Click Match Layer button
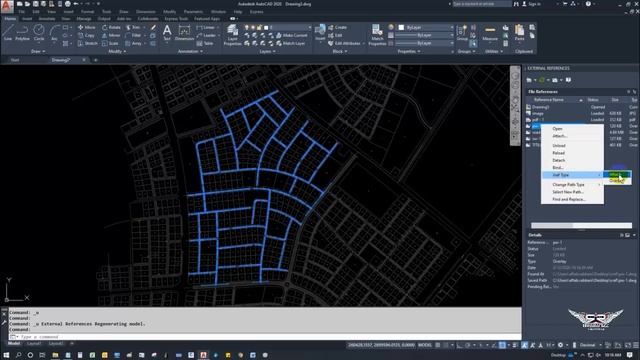The width and height of the screenshot is (640, 360). pos(291,43)
